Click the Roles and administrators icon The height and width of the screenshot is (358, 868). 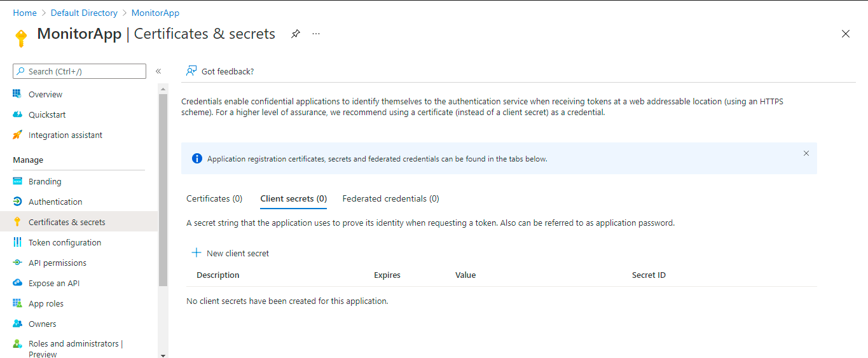tap(17, 344)
